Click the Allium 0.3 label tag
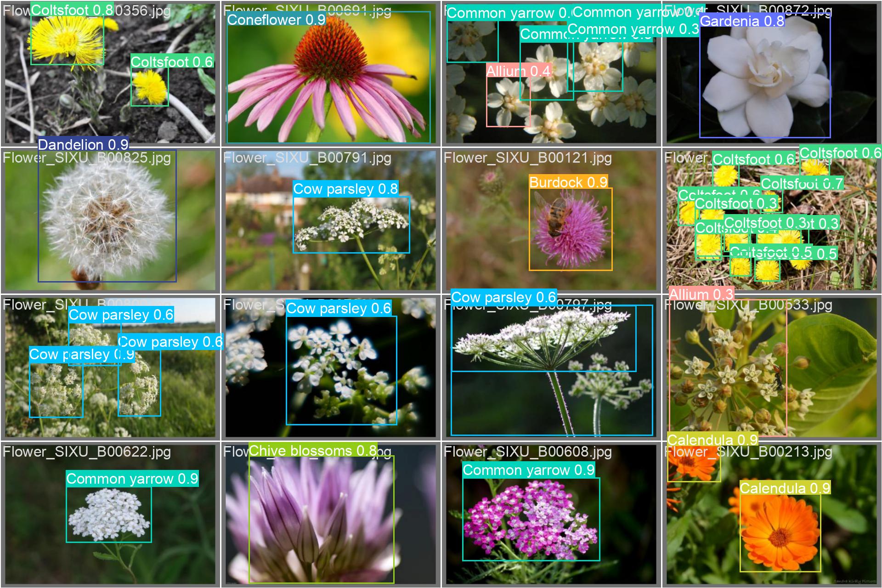 (x=701, y=294)
